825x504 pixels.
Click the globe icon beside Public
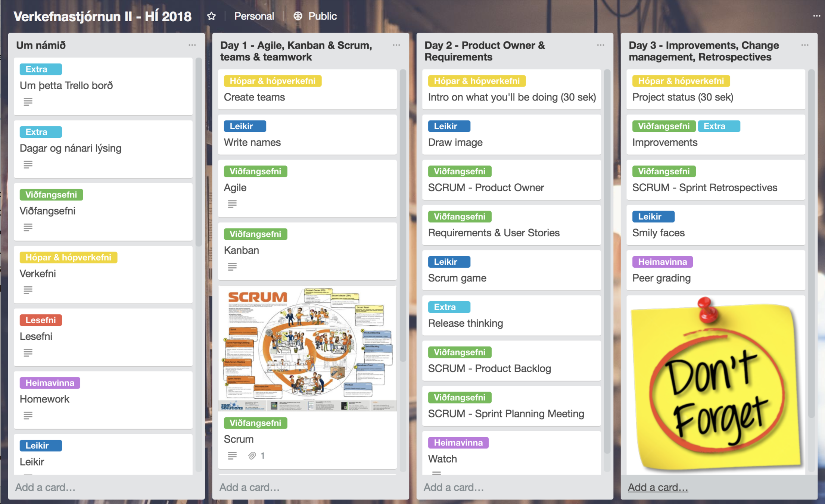pos(298,16)
